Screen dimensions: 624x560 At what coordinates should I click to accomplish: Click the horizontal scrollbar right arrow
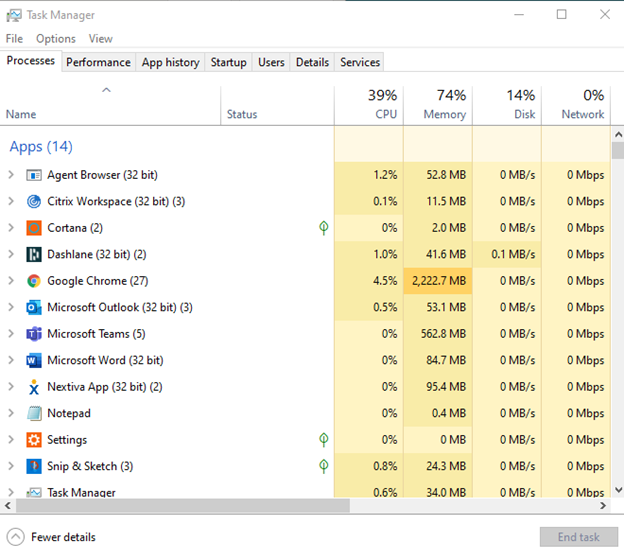[x=603, y=505]
